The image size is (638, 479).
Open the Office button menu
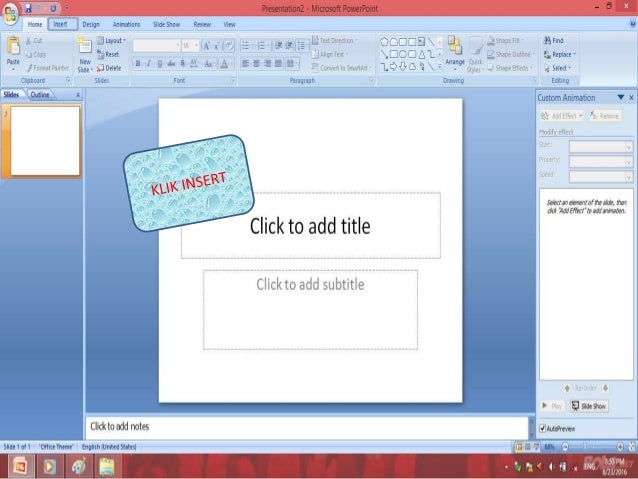10,13
